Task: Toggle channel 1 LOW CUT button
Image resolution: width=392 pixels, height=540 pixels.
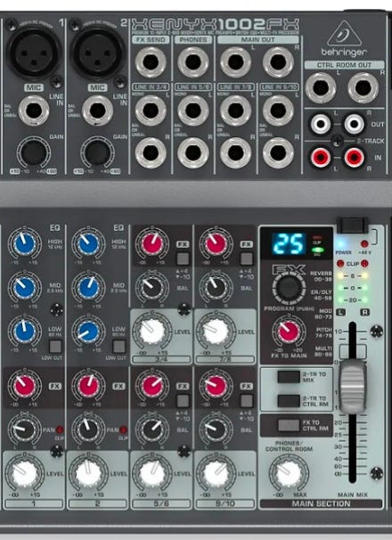Action: (55, 347)
